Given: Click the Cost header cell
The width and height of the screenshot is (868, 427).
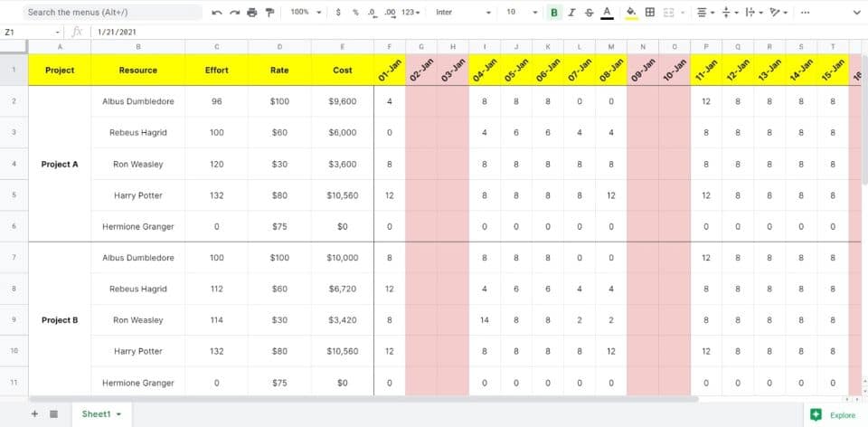Looking at the screenshot, I should [342, 70].
